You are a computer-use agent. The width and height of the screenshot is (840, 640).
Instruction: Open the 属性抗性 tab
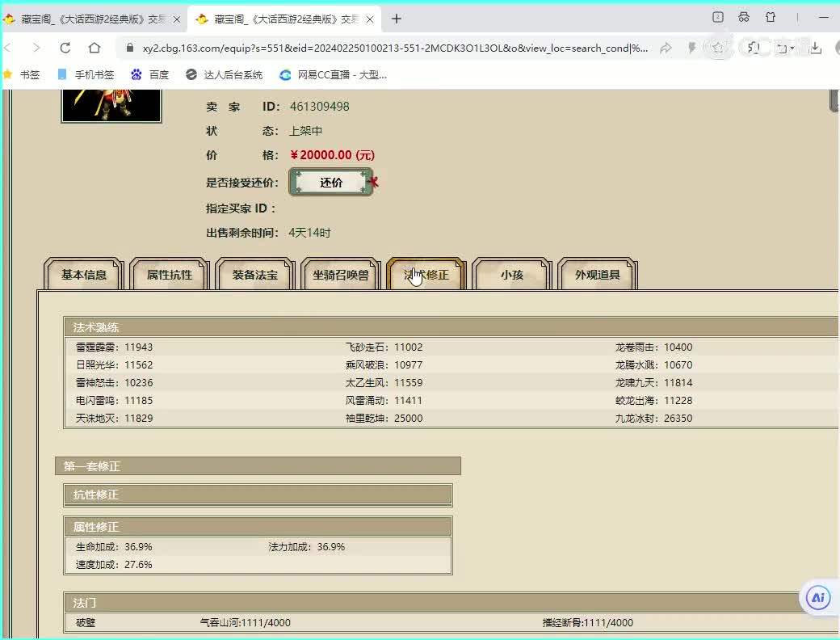tap(170, 275)
